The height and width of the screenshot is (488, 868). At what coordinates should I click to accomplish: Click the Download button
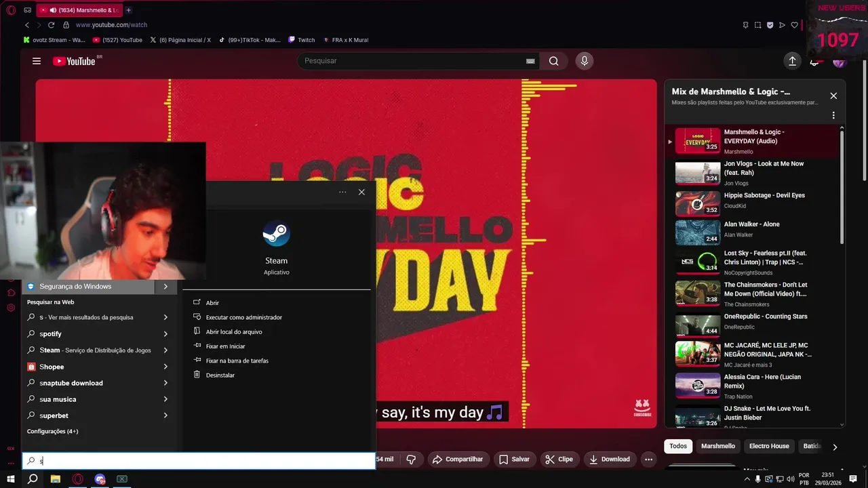click(x=609, y=459)
